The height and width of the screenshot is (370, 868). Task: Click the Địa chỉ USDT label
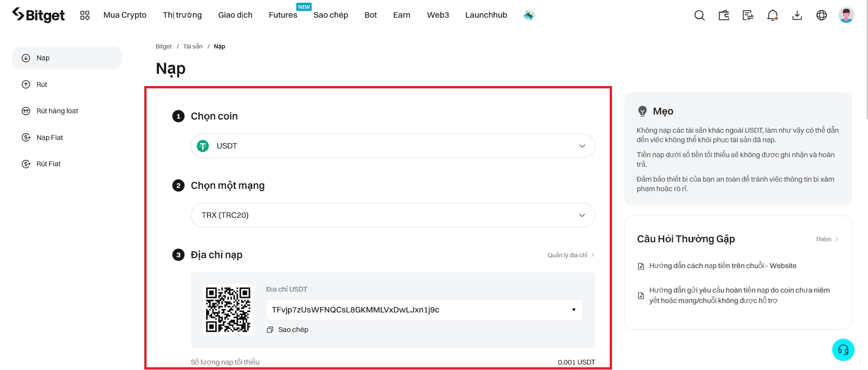287,289
